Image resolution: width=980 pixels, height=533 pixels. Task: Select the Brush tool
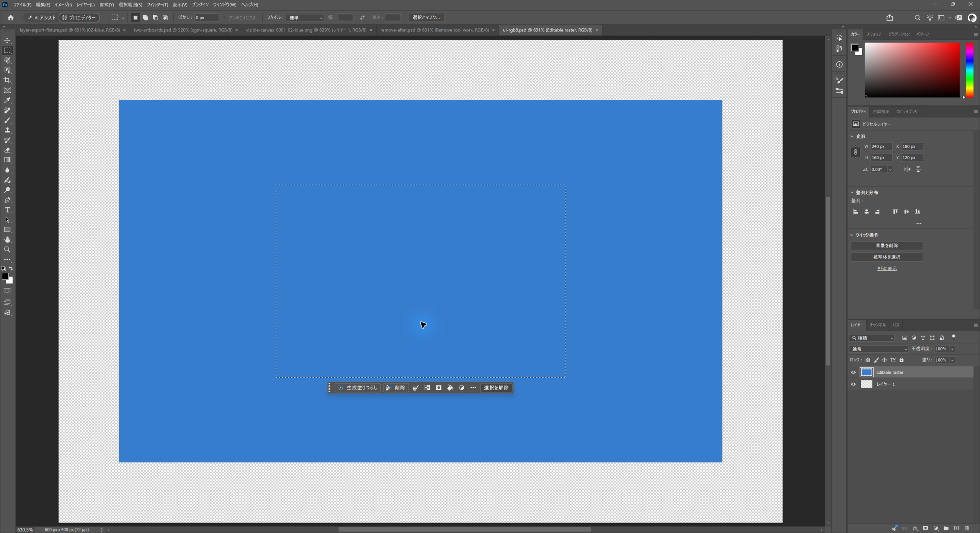7,120
